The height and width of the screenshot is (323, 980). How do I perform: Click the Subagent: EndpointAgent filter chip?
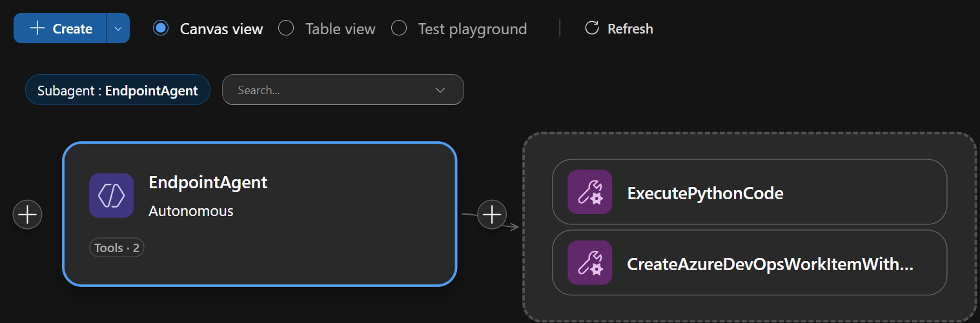[x=117, y=90]
